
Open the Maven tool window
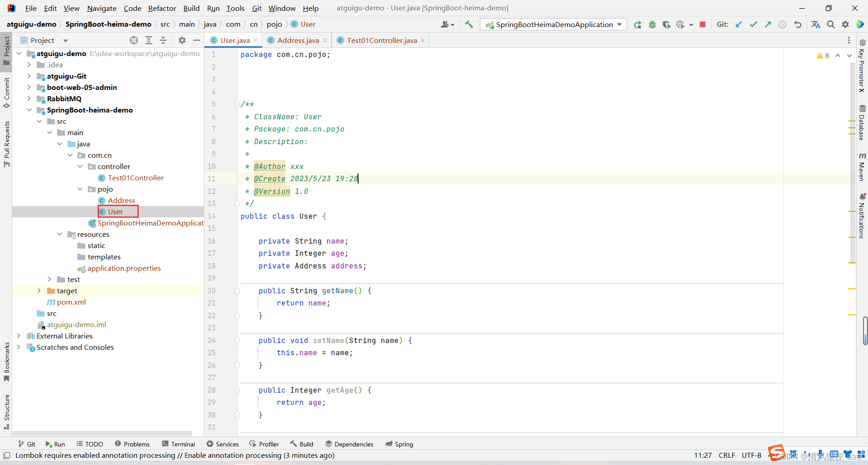pos(862,167)
